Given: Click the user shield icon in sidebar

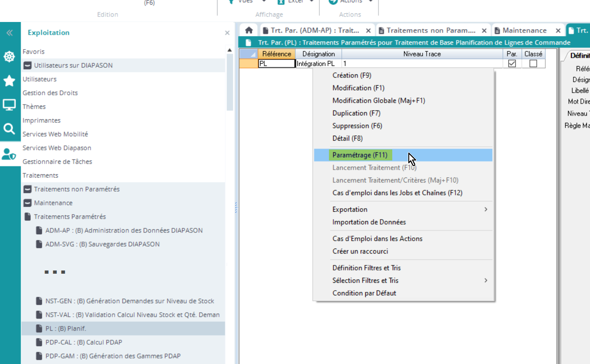Looking at the screenshot, I should (9, 154).
